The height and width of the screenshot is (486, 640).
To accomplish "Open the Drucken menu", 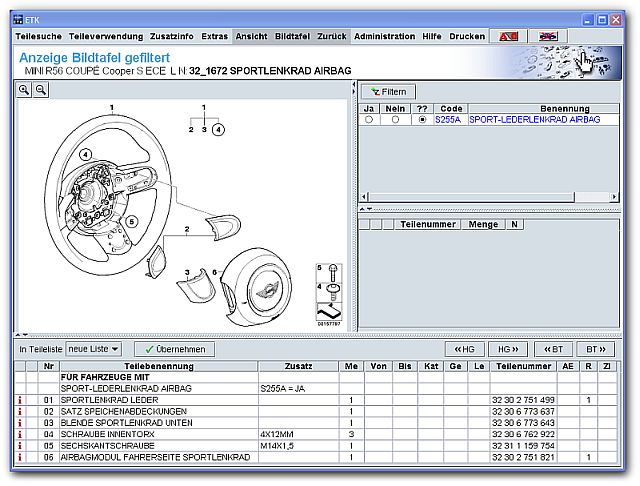I will tap(467, 36).
